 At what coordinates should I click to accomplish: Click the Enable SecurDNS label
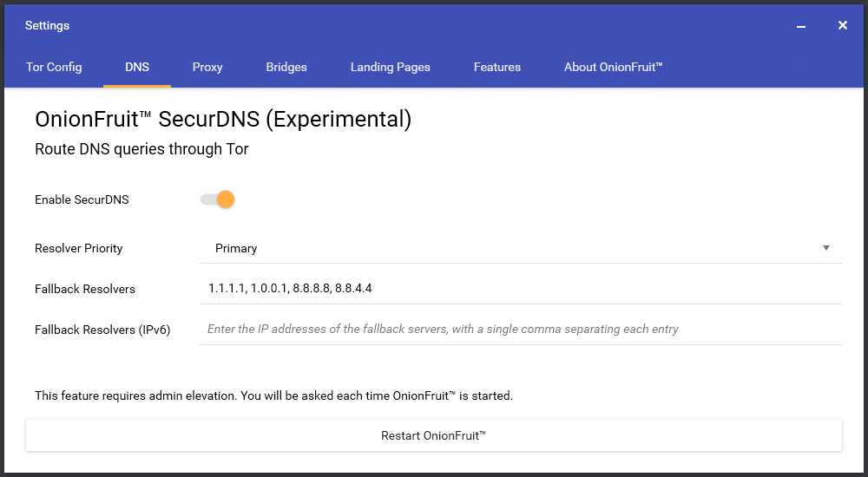tap(82, 199)
